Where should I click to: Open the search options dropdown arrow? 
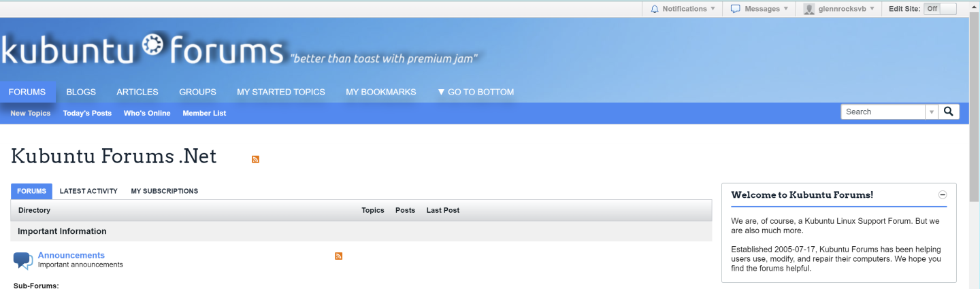(x=931, y=112)
